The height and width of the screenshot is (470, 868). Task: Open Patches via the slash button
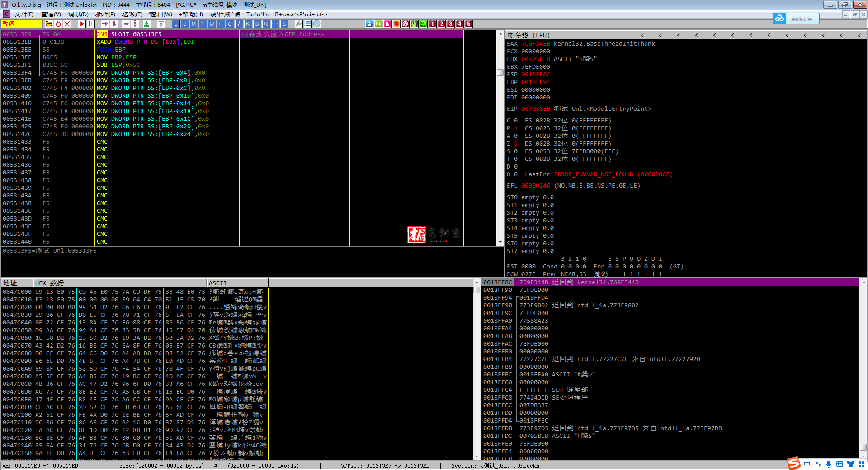point(239,24)
